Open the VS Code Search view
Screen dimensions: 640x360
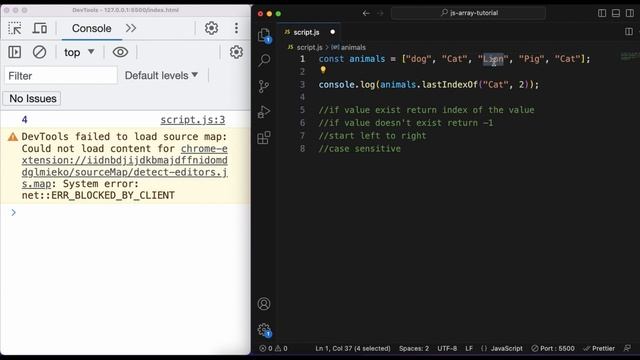[264, 60]
